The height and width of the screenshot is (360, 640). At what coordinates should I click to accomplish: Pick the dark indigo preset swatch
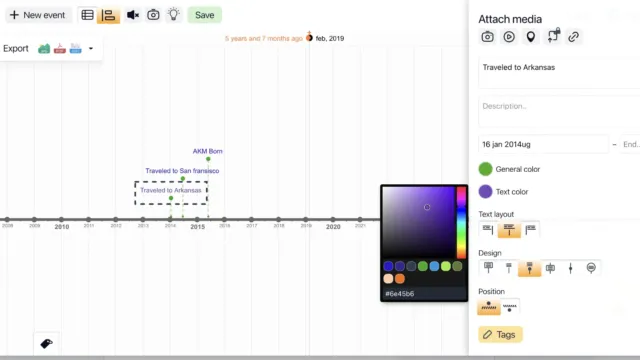pyautogui.click(x=400, y=267)
